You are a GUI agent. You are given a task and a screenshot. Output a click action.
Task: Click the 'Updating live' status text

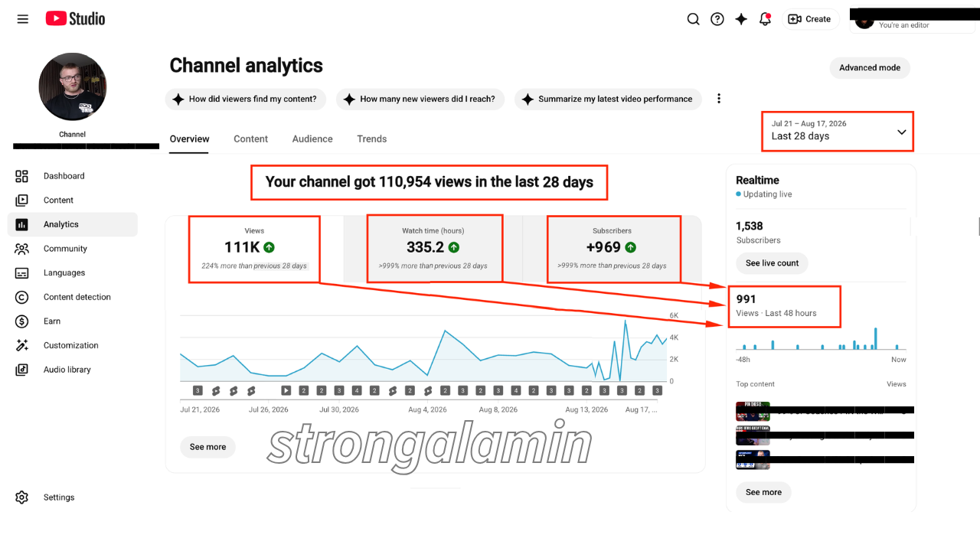pos(767,194)
